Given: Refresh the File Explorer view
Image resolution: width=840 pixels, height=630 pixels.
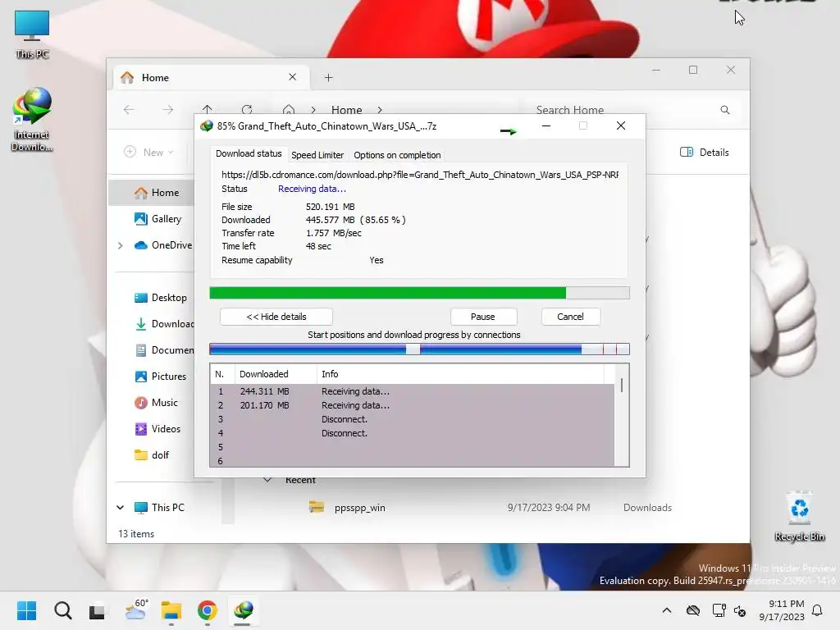Looking at the screenshot, I should coord(247,109).
